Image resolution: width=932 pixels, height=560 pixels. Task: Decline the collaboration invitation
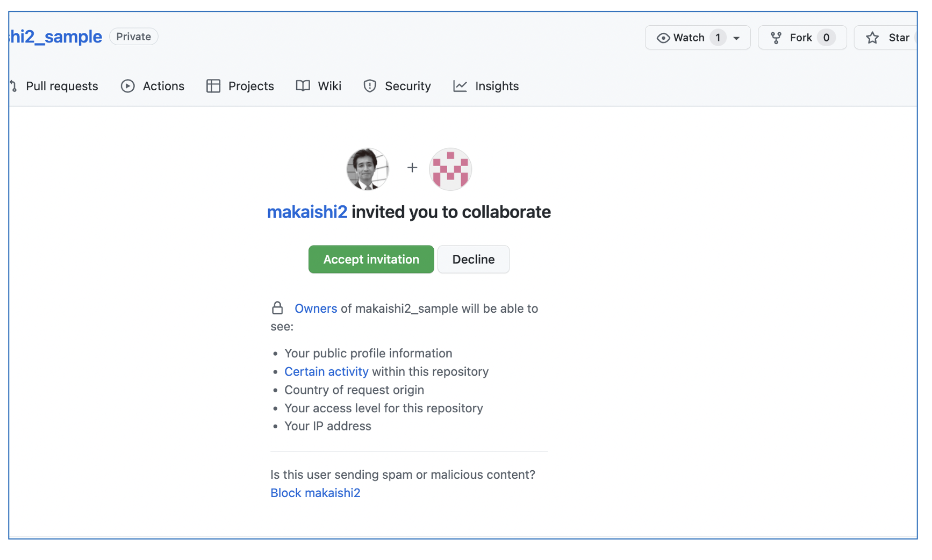coord(474,260)
